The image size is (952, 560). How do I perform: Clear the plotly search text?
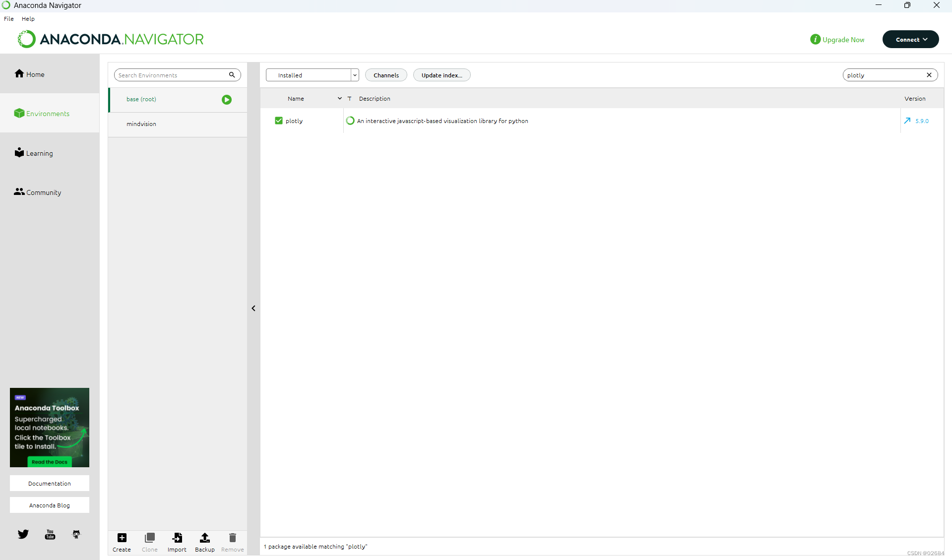[929, 75]
